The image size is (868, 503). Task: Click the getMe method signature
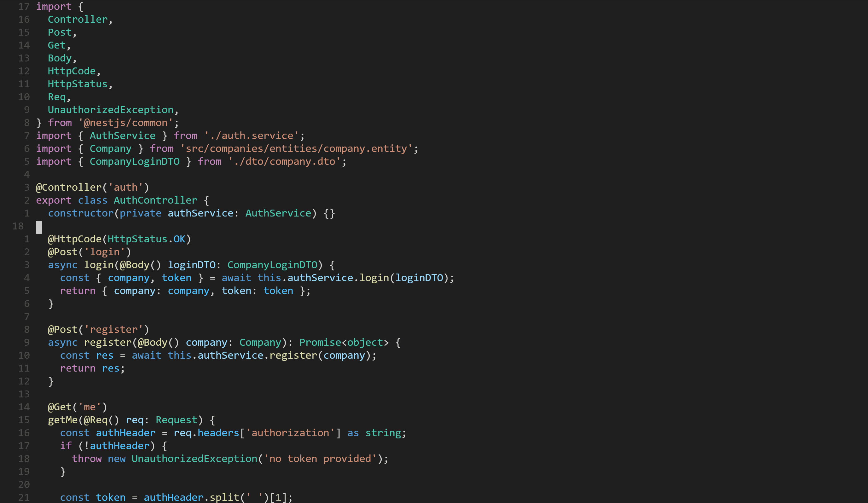(131, 419)
